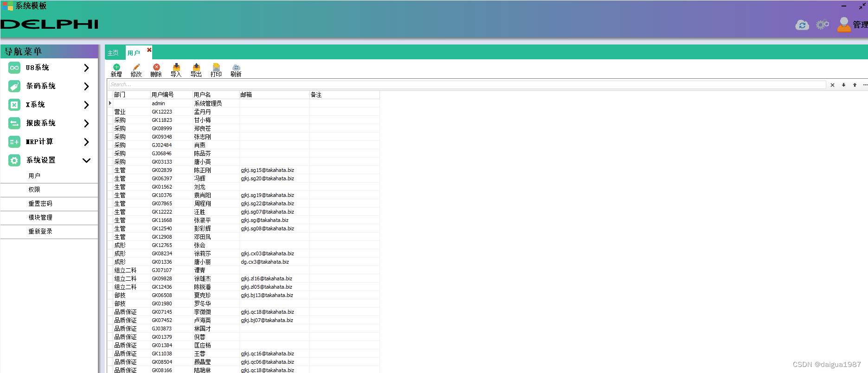Select email gjkj.zl16@takahata.biz
Screen dimensions: 868x373
pos(274,278)
